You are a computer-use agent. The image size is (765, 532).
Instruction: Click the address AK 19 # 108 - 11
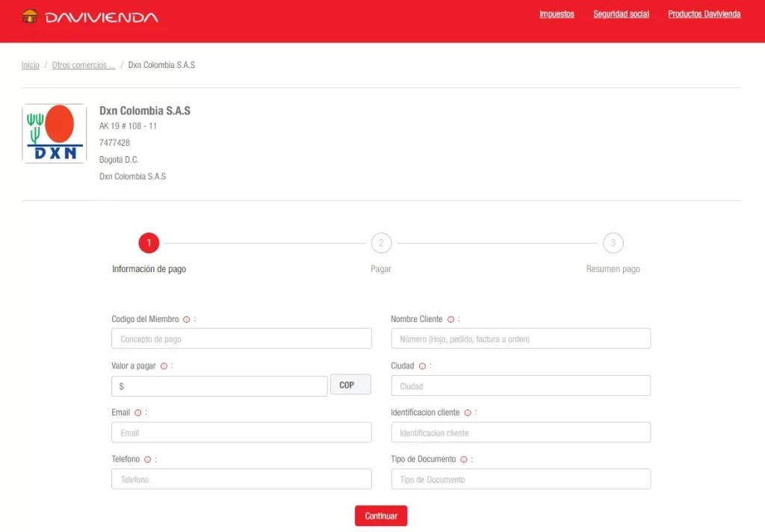click(x=128, y=126)
